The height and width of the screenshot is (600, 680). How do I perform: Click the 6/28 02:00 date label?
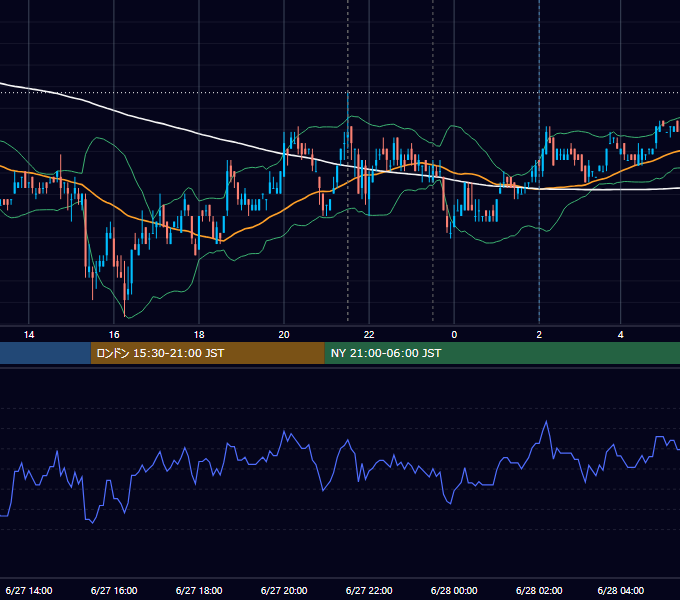coord(539,590)
